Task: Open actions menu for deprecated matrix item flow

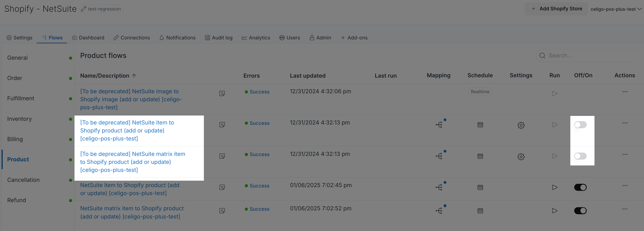Action: 625,154
